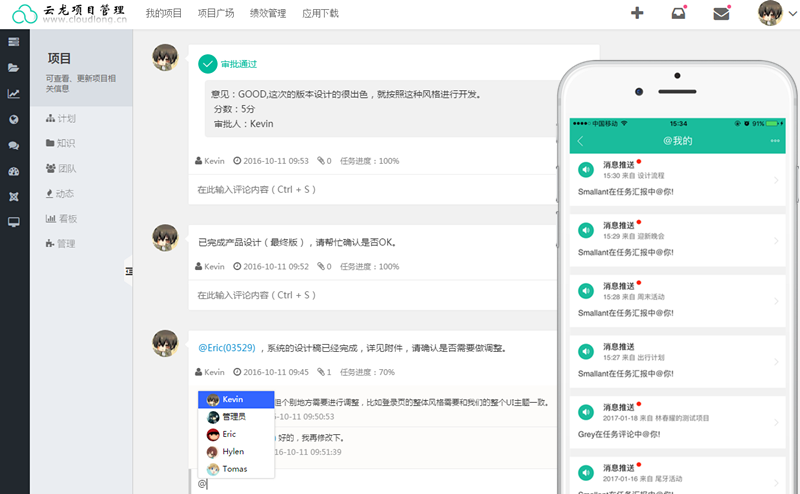The image size is (800, 494).
Task: Select 团队 in project menu
Action: point(61,168)
